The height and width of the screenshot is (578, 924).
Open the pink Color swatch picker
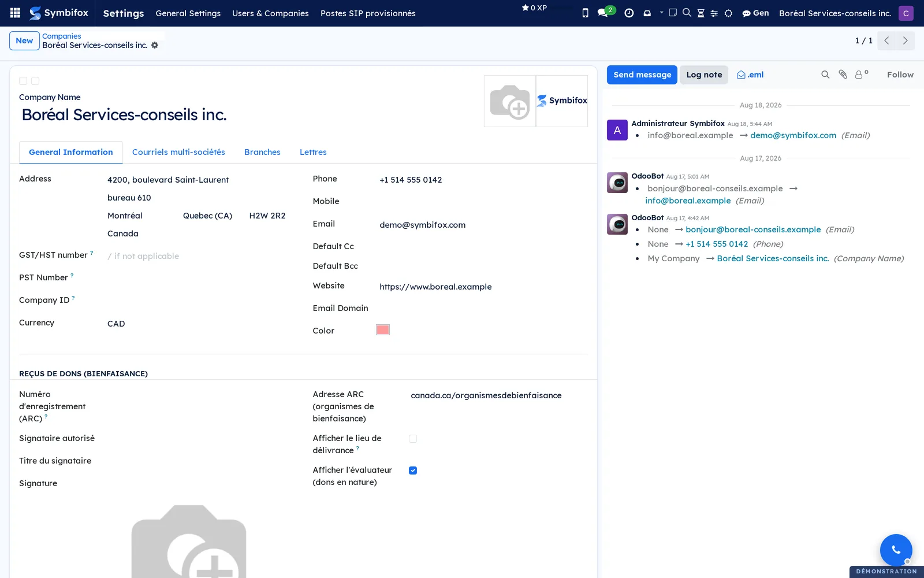[383, 330]
